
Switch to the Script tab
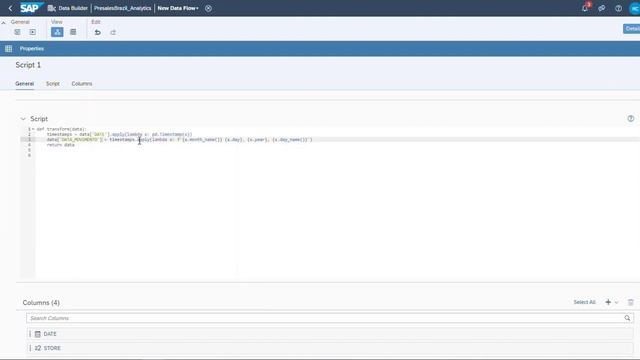click(53, 84)
